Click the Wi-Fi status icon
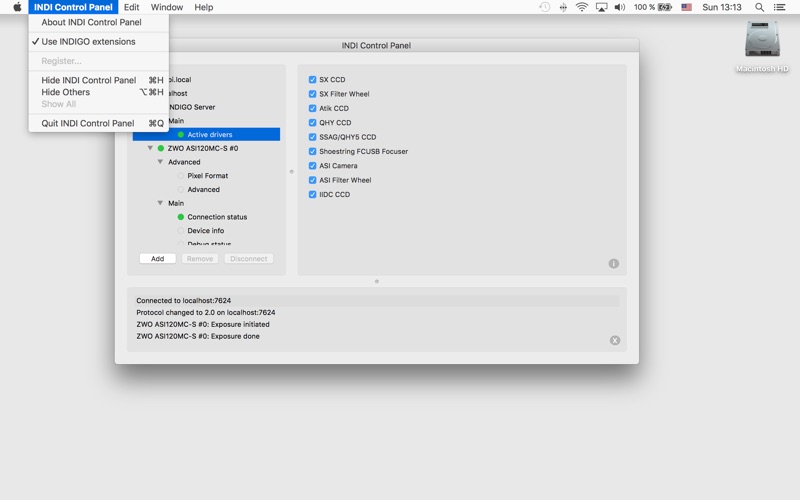Image resolution: width=800 pixels, height=500 pixels. 582,7
